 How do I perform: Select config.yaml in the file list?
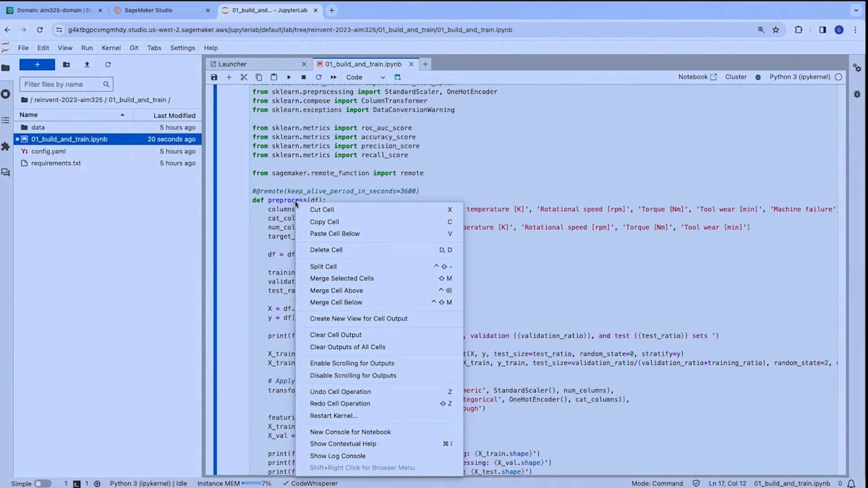pyautogui.click(x=107, y=151)
